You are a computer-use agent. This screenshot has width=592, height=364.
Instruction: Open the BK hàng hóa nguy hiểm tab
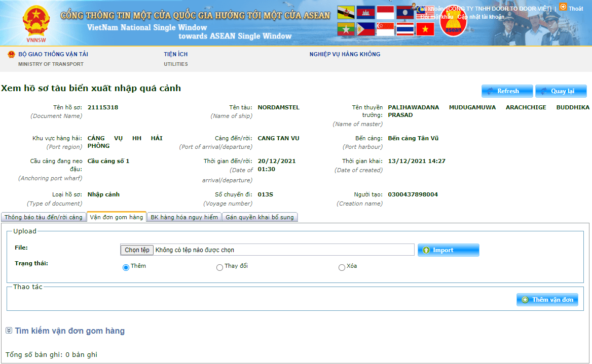[184, 217]
